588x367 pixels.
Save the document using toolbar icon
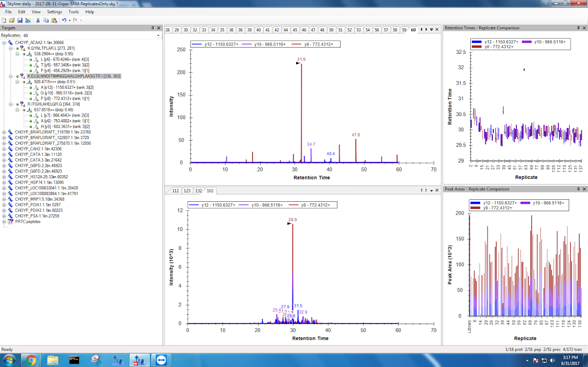(x=20, y=20)
